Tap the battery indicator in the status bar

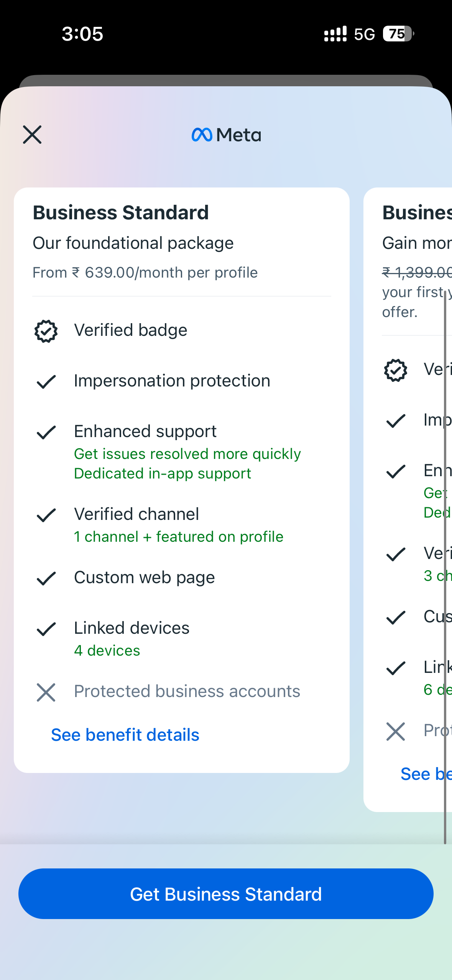pyautogui.click(x=398, y=34)
